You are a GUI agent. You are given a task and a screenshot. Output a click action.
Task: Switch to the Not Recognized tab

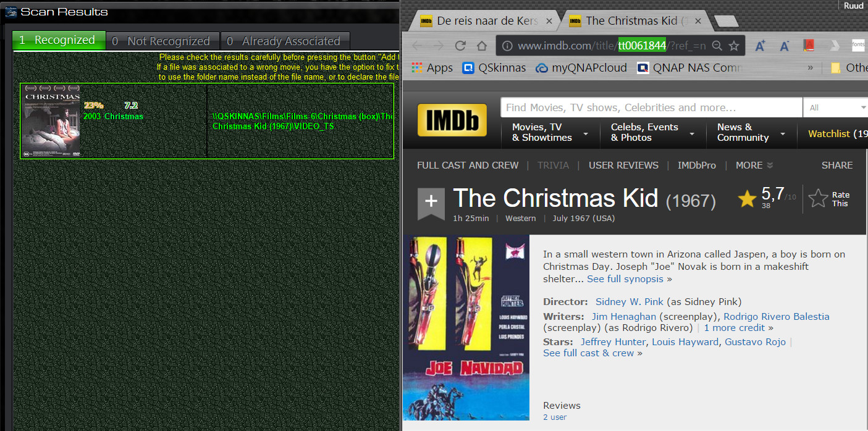click(162, 41)
